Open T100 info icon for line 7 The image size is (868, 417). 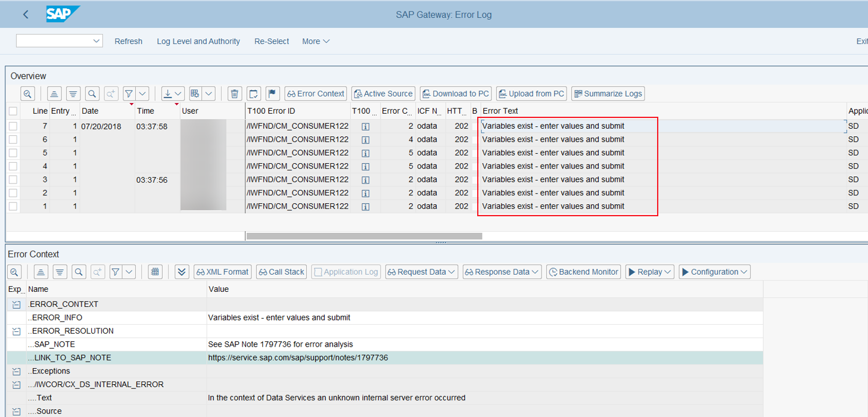[366, 126]
